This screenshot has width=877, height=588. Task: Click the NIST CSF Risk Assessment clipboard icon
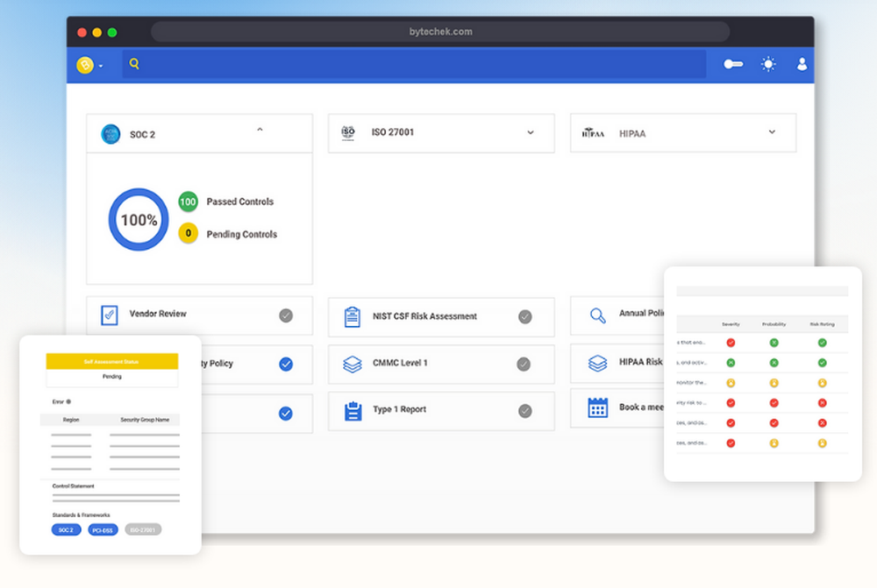(352, 317)
